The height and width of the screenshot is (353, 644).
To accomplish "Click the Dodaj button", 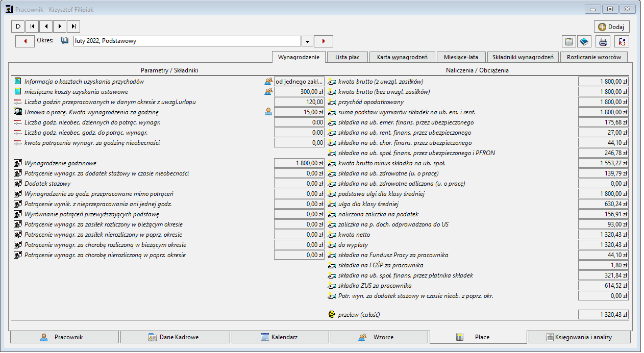I will (612, 27).
